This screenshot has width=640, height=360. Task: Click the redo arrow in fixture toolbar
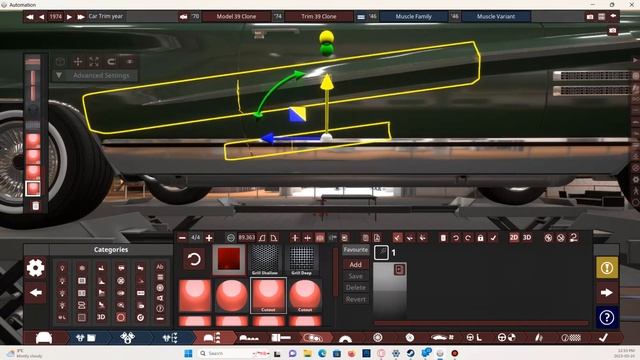click(x=468, y=238)
